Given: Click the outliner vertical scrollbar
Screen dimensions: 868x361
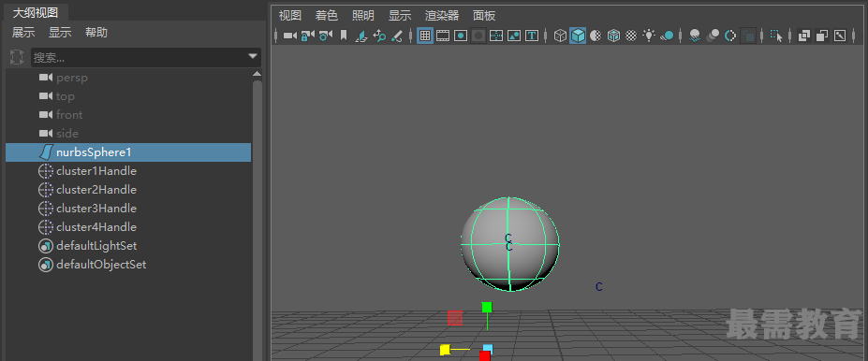Looking at the screenshot, I should coord(257,220).
